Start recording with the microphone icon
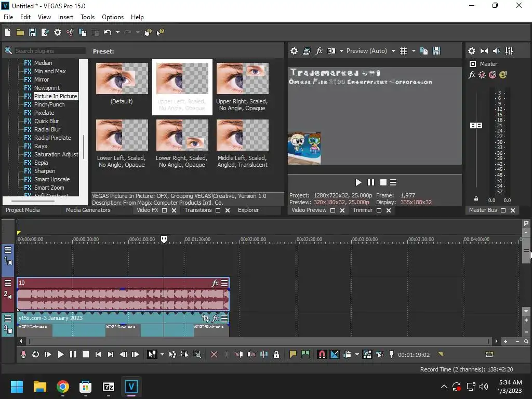532x399 pixels. coord(23,354)
